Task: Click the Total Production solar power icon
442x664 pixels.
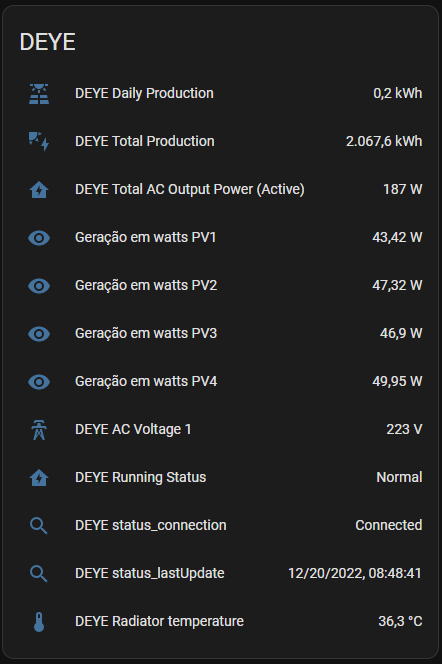Action: click(x=39, y=141)
